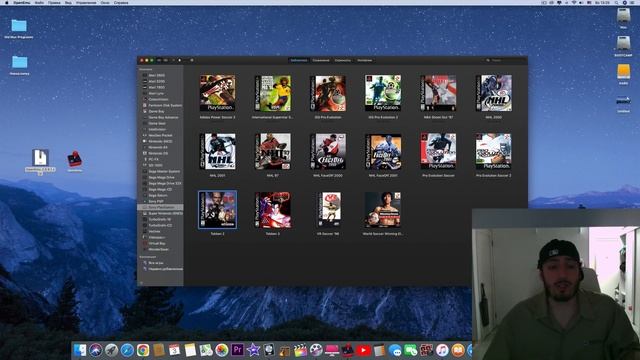Switch to the Сохранения tab
Image resolution: width=640 pixels, height=360 pixels.
[321, 60]
